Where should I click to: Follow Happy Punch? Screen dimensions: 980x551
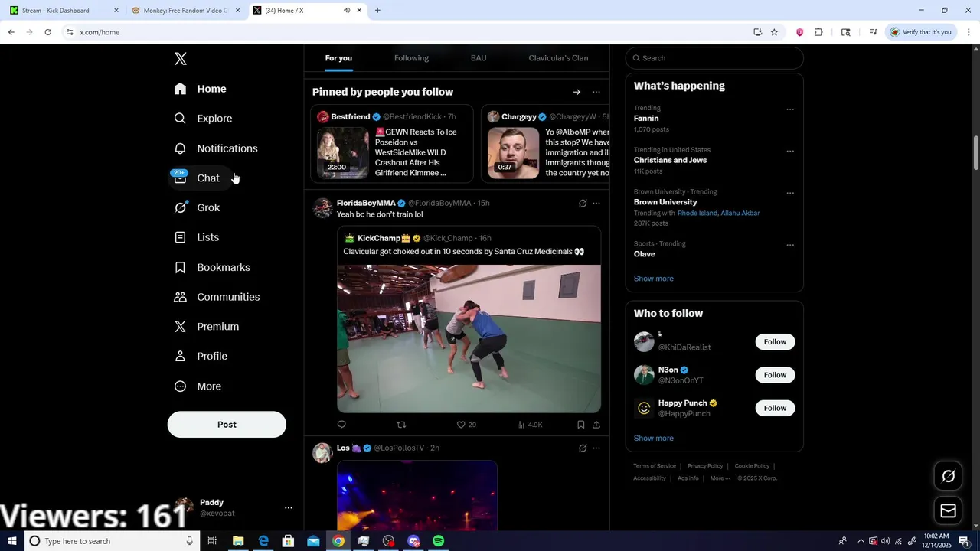pos(775,408)
